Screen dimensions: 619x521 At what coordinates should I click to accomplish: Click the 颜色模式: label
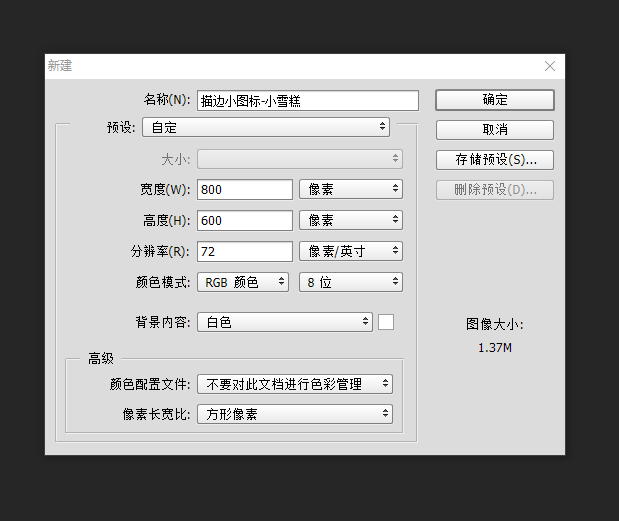[x=163, y=282]
